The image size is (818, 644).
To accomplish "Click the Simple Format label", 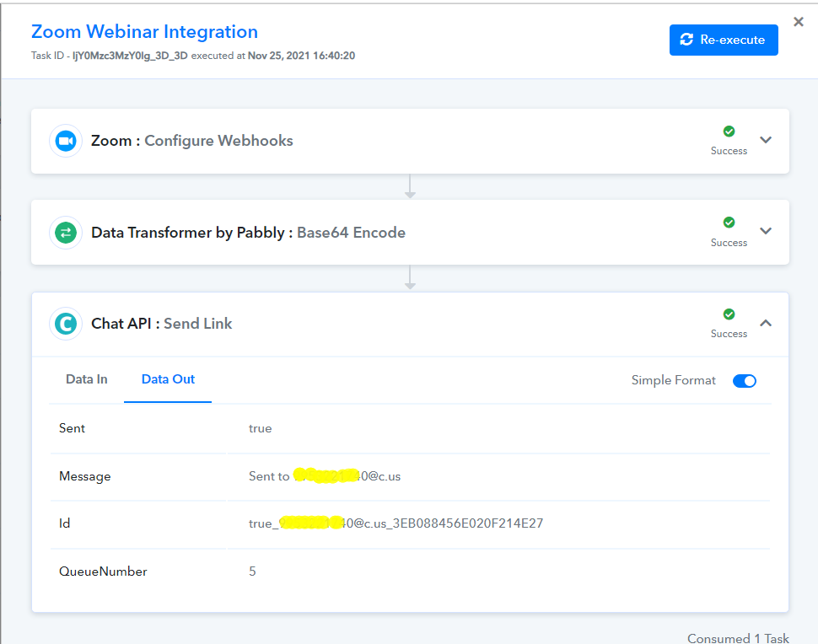I will click(x=674, y=381).
